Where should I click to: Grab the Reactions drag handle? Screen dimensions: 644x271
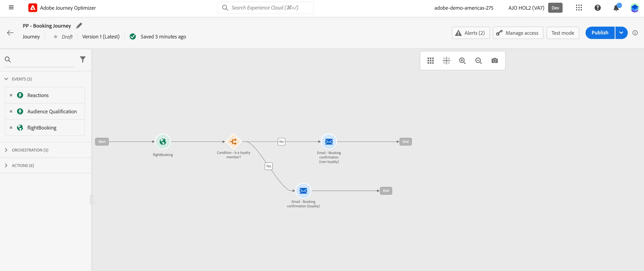click(x=11, y=95)
